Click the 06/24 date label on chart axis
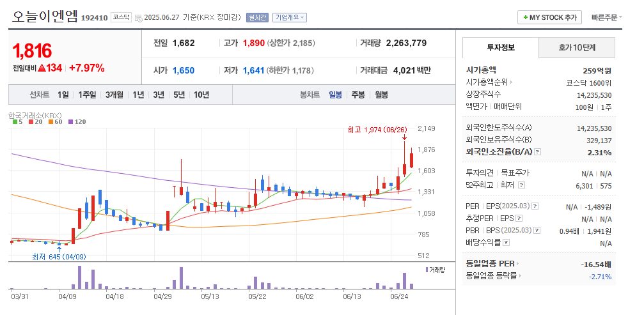This screenshot has height=315, width=644. coord(398,296)
